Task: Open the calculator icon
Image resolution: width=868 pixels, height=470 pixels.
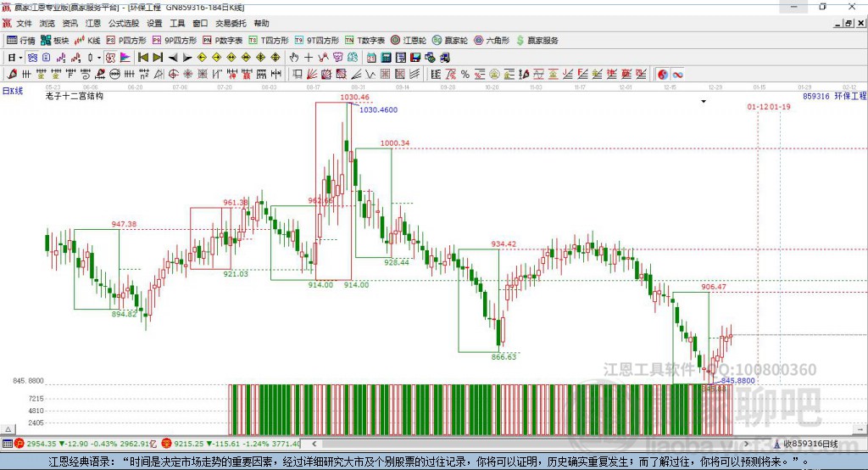Action: 386,58
